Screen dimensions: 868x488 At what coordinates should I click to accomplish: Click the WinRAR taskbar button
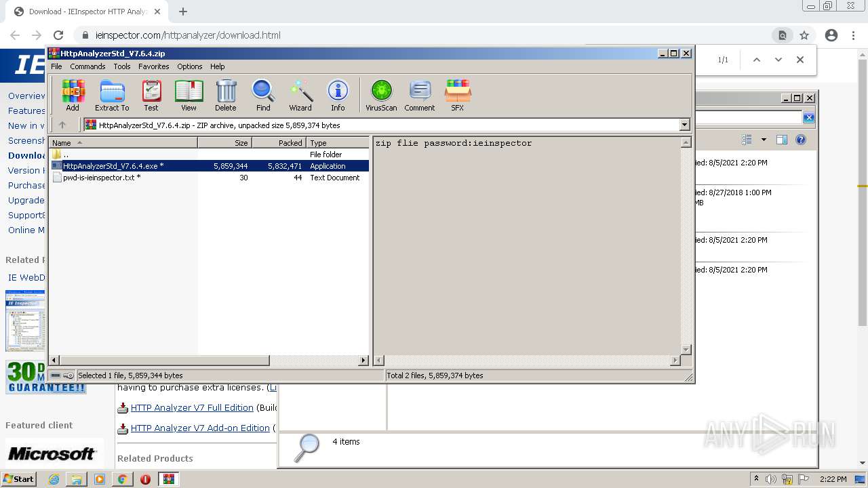168,479
